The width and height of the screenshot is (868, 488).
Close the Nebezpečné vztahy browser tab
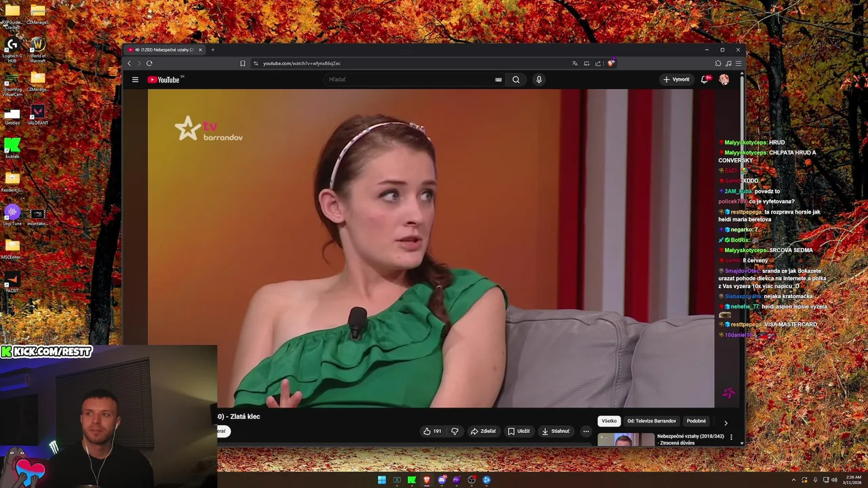pos(200,49)
